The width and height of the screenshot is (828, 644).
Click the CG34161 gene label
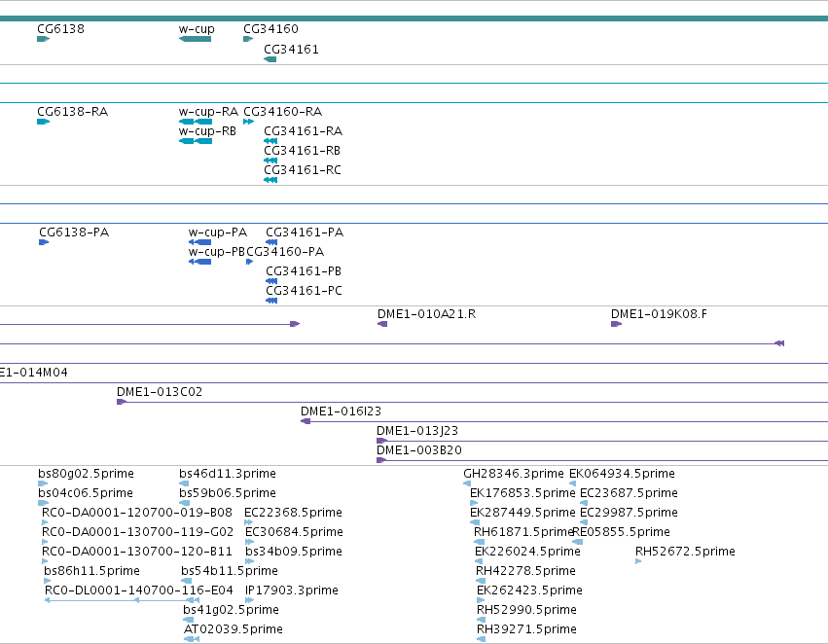pos(291,50)
